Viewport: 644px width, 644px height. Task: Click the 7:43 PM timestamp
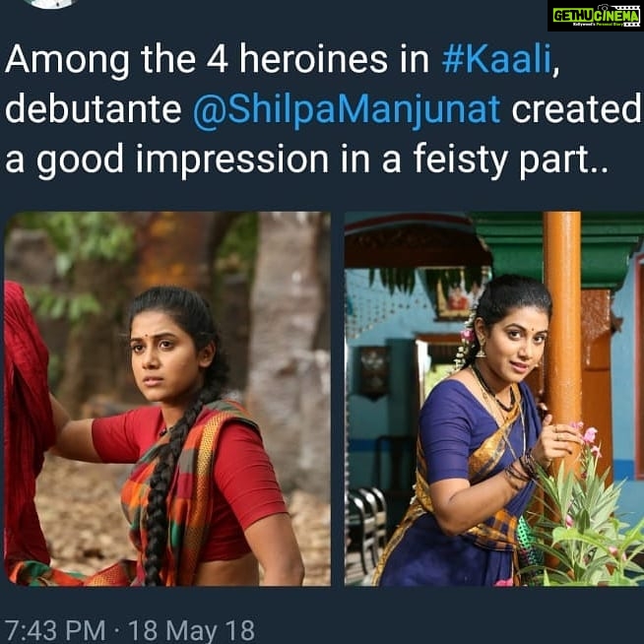click(x=55, y=629)
